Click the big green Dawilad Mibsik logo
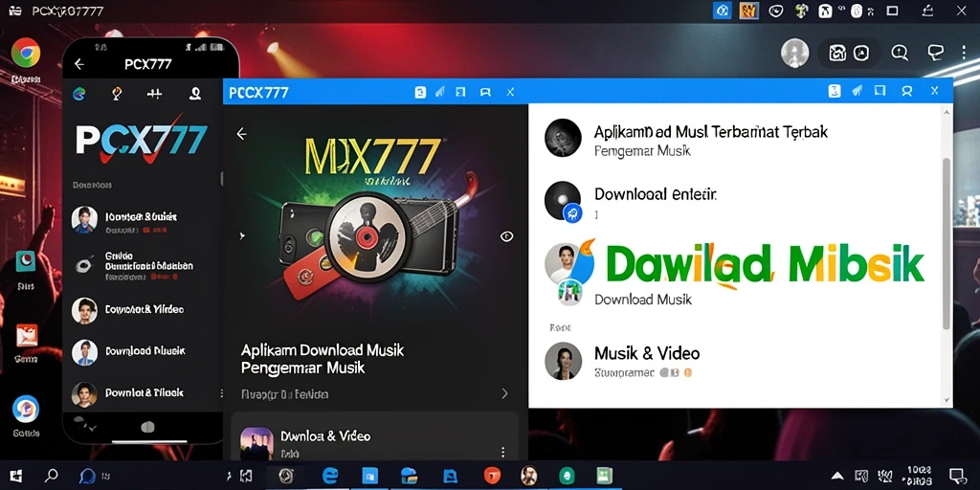980x490 pixels. tap(765, 265)
